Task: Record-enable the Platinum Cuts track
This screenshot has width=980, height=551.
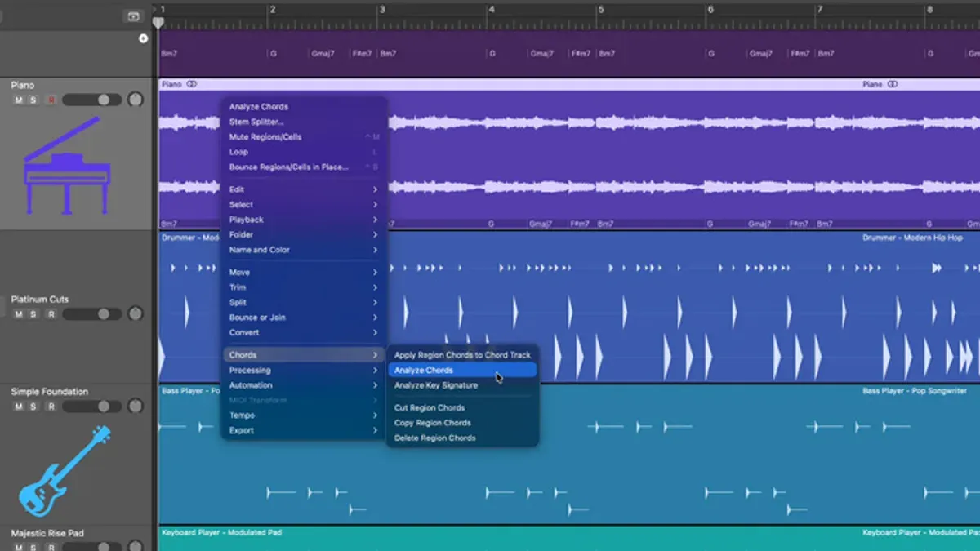Action: click(x=51, y=314)
